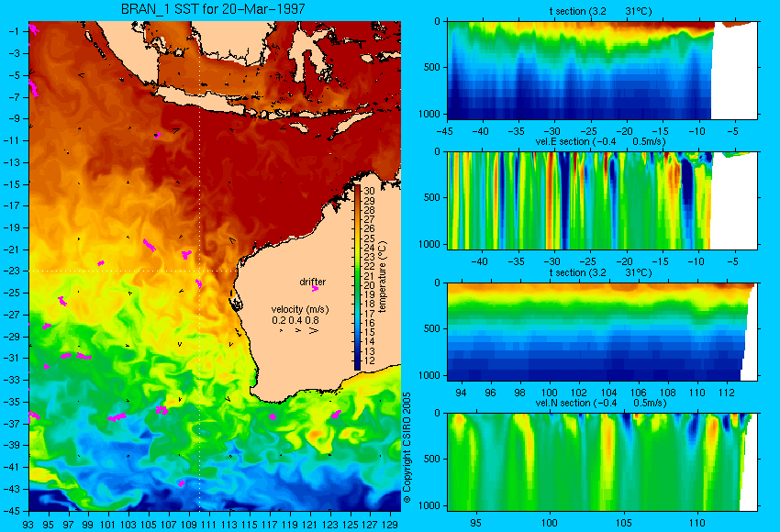This screenshot has height=532, width=780.
Task: Click the -23 latitude label on map axis
Action: click(x=13, y=271)
